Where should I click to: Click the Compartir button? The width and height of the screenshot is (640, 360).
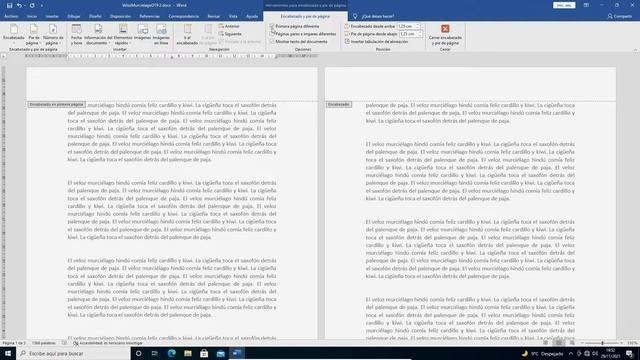(620, 16)
